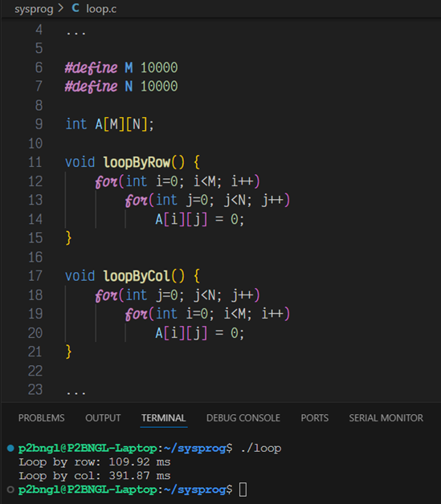441x504 pixels.
Task: Click 'A[i][j] = 0;' on line 20
Action: (x=200, y=333)
